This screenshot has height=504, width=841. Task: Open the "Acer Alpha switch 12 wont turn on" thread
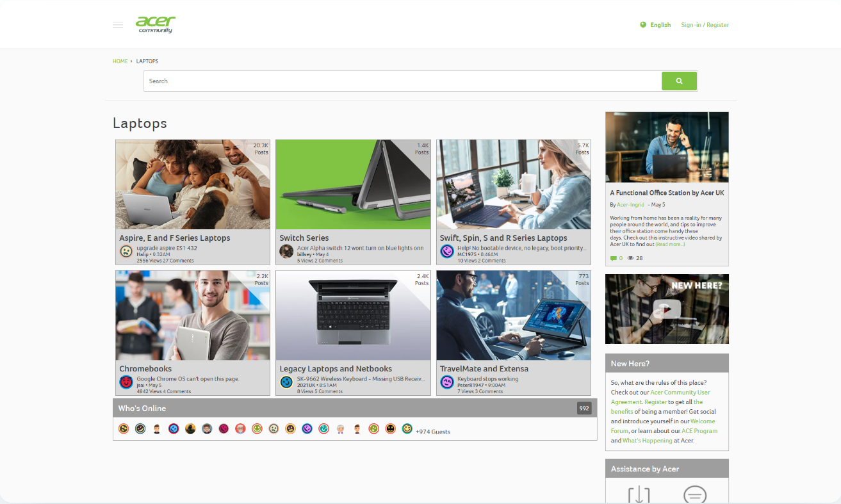point(360,248)
